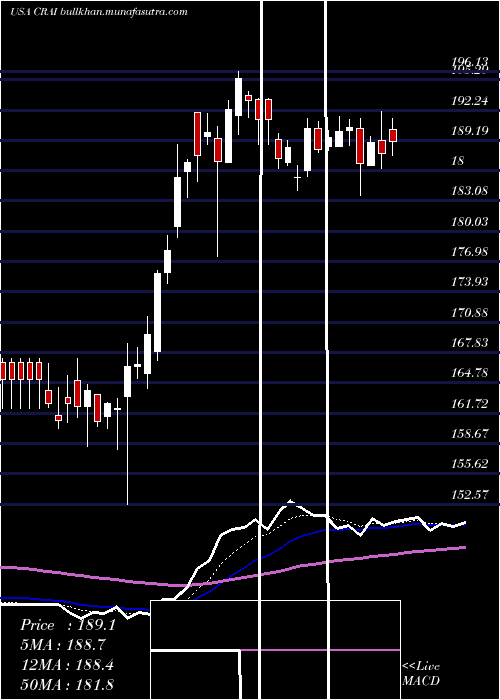Click the last red candlestick on the right
500x700 pixels.
pos(393,135)
